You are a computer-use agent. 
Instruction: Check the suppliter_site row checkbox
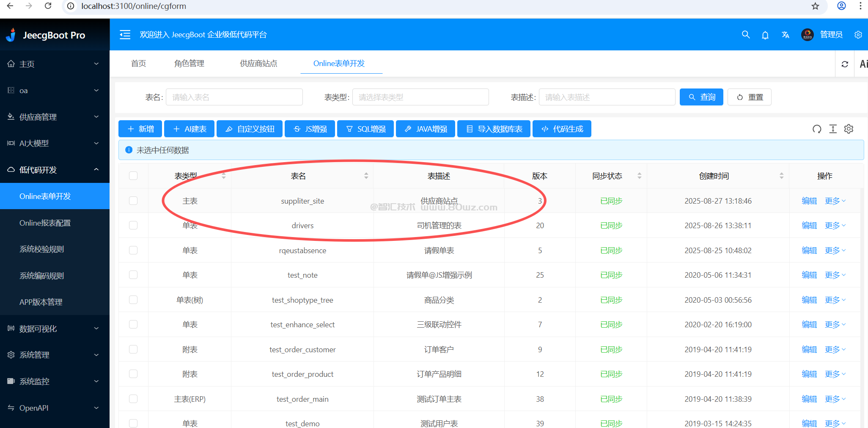pos(133,201)
